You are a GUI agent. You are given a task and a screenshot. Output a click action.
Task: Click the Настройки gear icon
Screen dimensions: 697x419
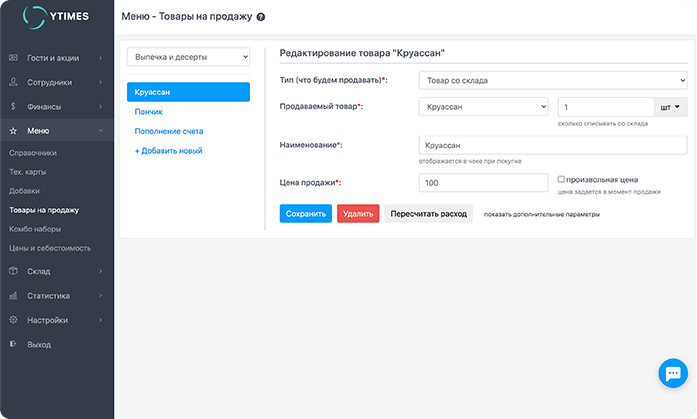pos(13,320)
